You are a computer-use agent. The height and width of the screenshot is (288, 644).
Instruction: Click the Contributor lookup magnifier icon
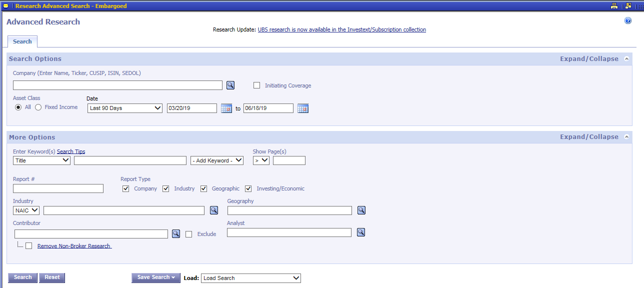[176, 233]
